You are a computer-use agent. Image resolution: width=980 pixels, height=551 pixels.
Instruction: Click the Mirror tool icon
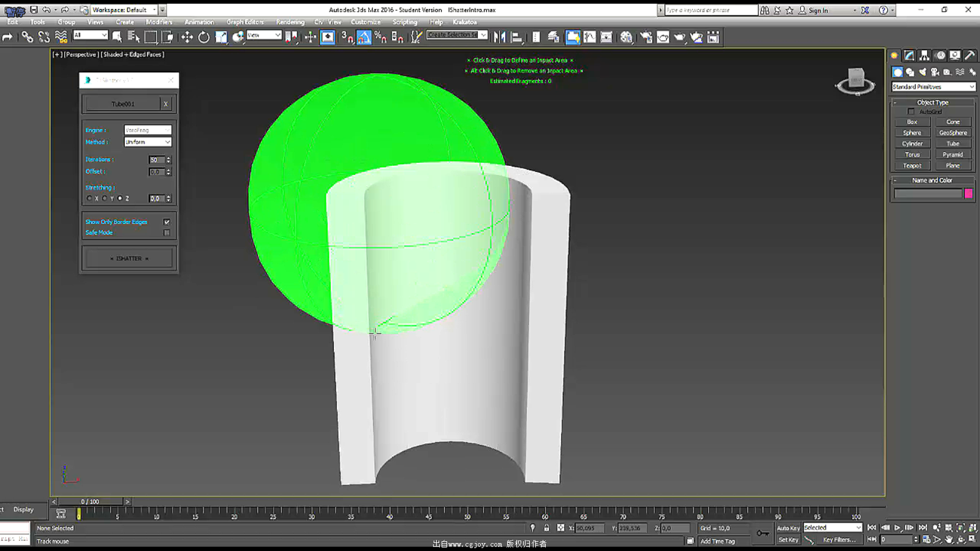click(x=500, y=37)
